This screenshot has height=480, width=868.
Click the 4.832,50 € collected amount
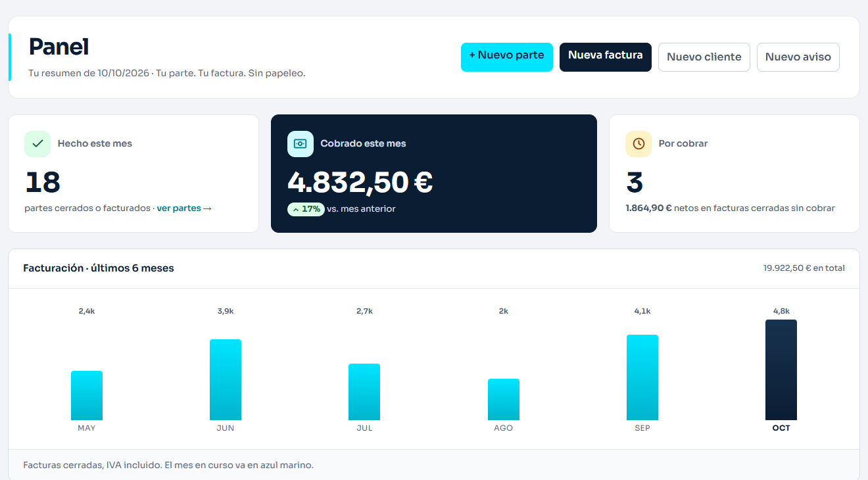tap(360, 182)
